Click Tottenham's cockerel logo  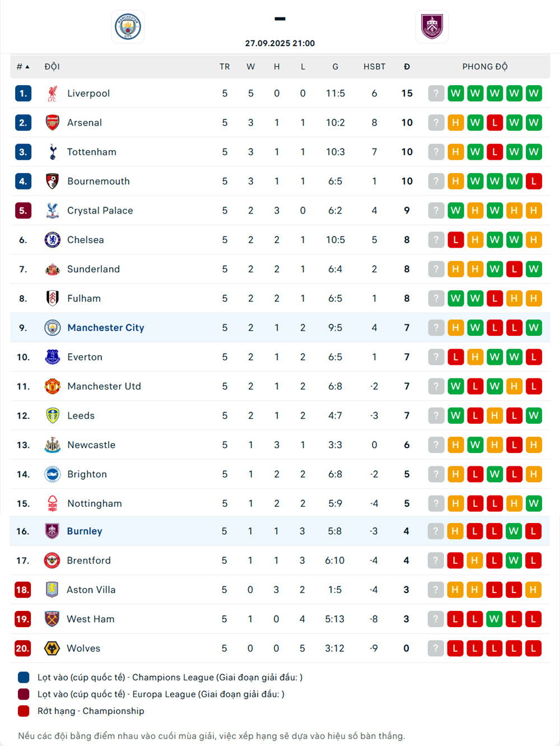53,152
